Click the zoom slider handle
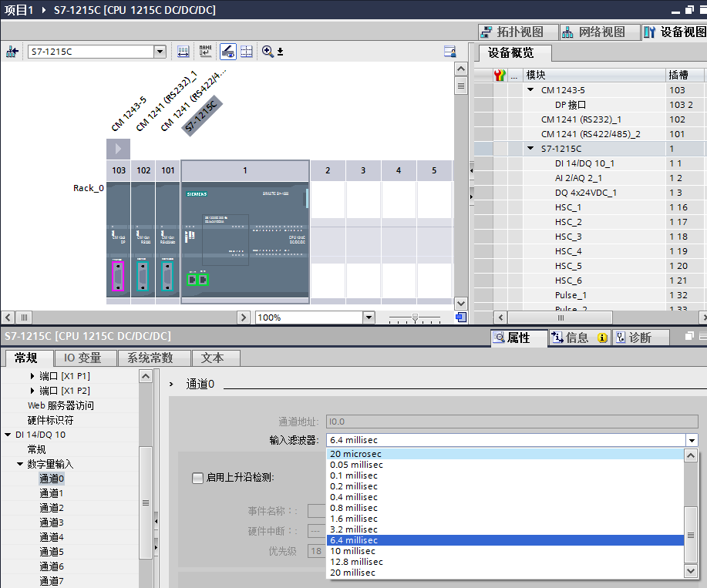 [x=415, y=318]
